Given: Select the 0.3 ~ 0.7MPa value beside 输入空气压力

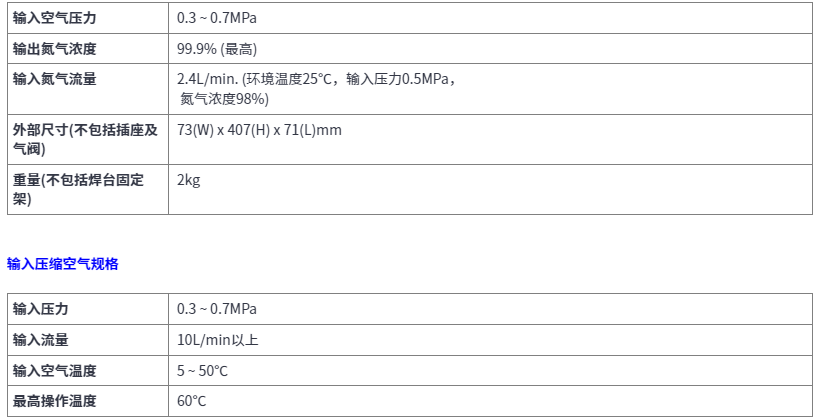Looking at the screenshot, I should 216,18.
